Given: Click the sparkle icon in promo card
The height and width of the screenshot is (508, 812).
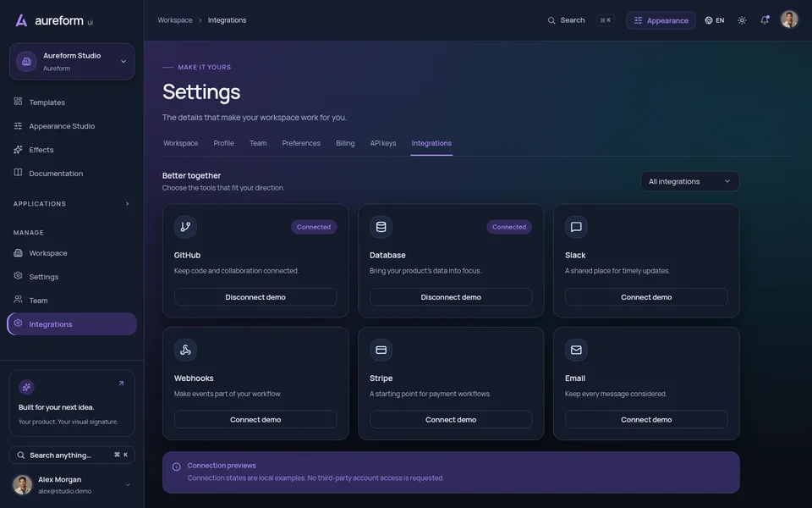Looking at the screenshot, I should (x=26, y=387).
